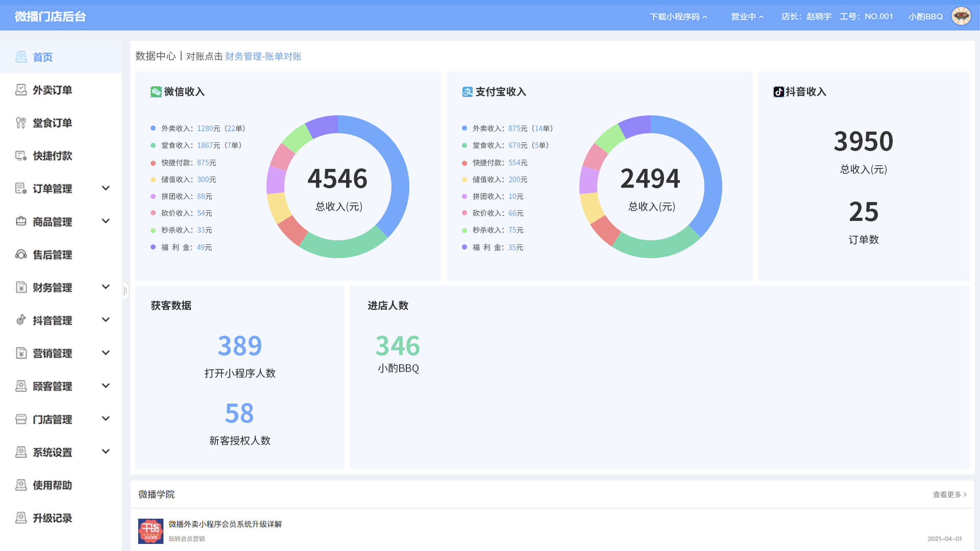Image resolution: width=980 pixels, height=551 pixels.
Task: Click the WeChat logo beside 微信收入
Action: [x=156, y=92]
